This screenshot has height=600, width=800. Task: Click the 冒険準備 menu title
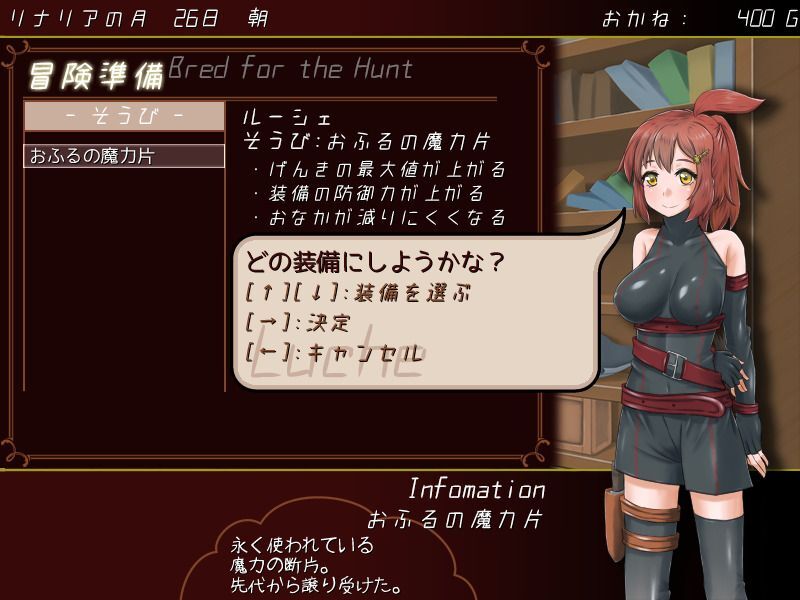pos(96,76)
